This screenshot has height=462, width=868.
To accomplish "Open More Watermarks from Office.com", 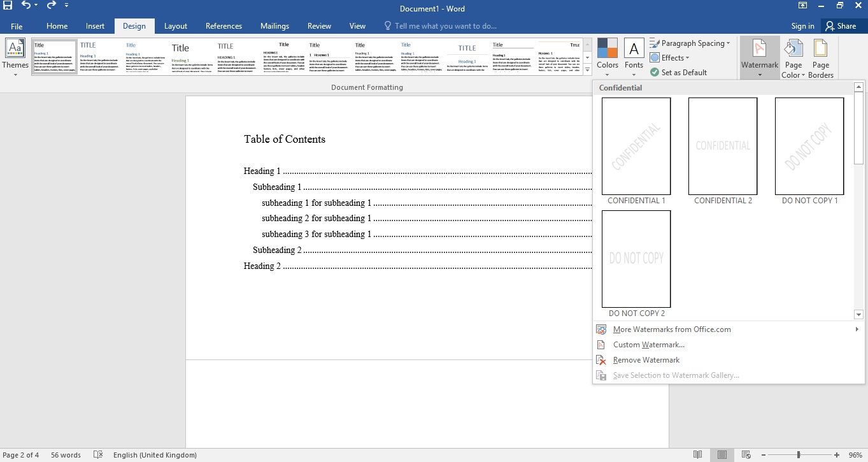I will tap(728, 329).
